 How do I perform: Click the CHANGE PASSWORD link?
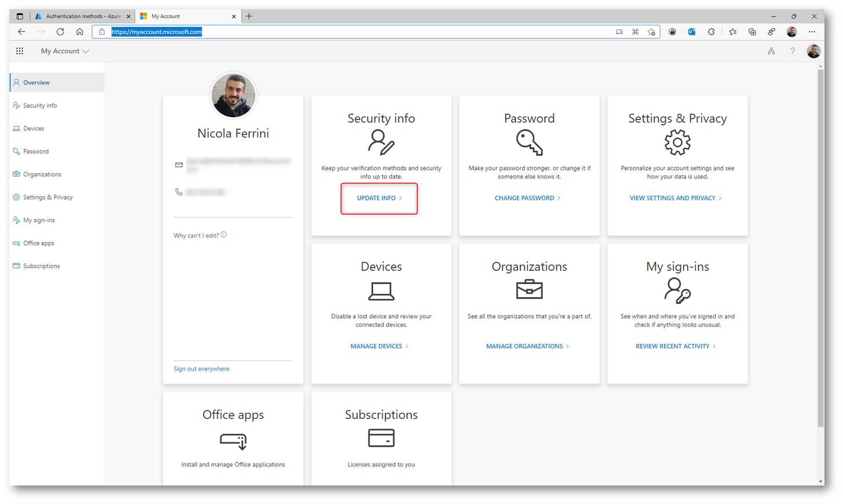[527, 198]
